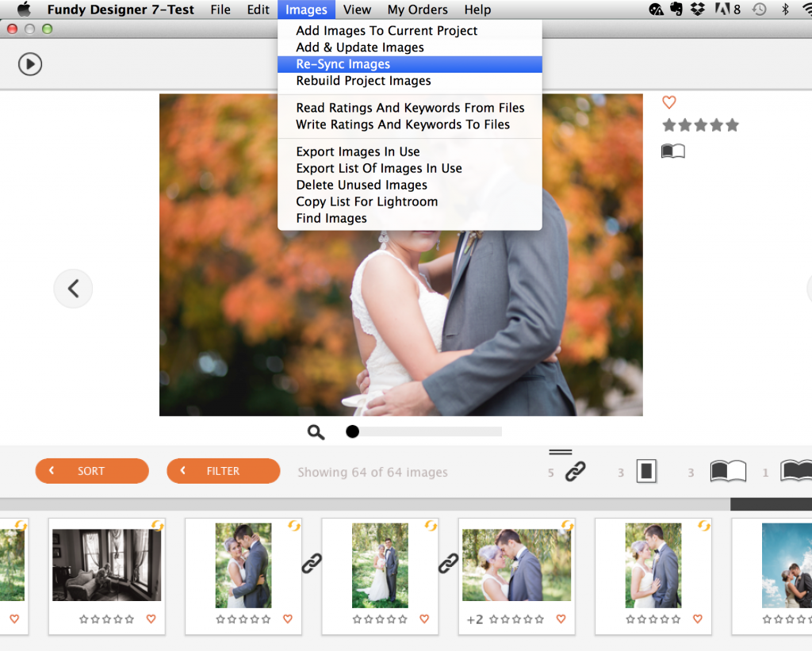Viewport: 812px width, 651px height.
Task: Select the +2 stacked couple thumbnail
Action: (x=516, y=565)
